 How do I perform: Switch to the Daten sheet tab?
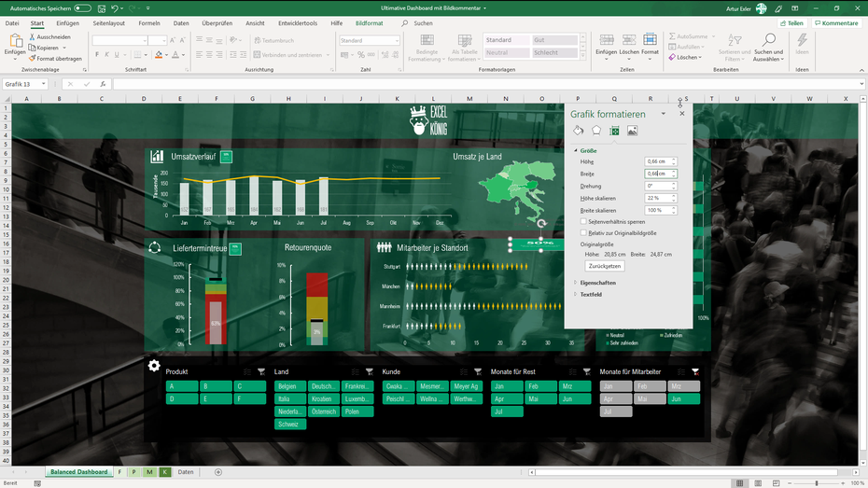click(x=186, y=472)
